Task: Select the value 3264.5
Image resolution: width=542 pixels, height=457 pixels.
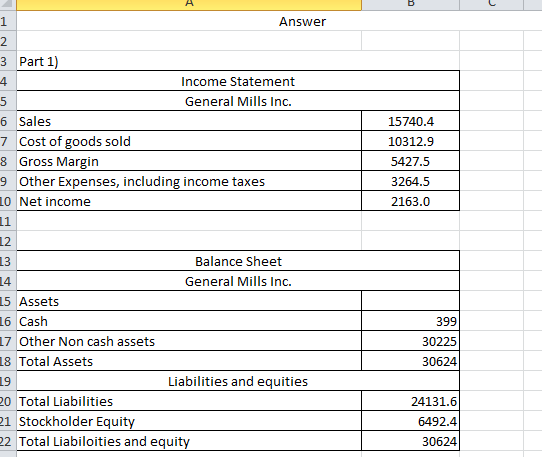Action: [410, 181]
